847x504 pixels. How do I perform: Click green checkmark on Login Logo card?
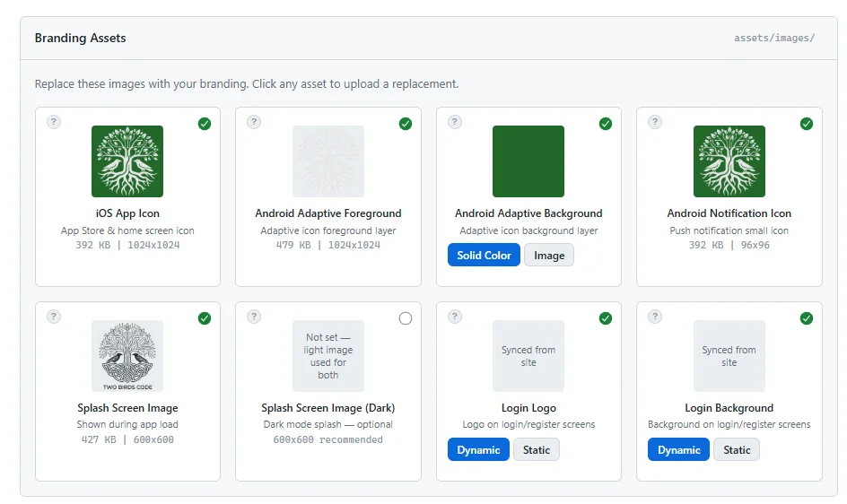pos(606,318)
